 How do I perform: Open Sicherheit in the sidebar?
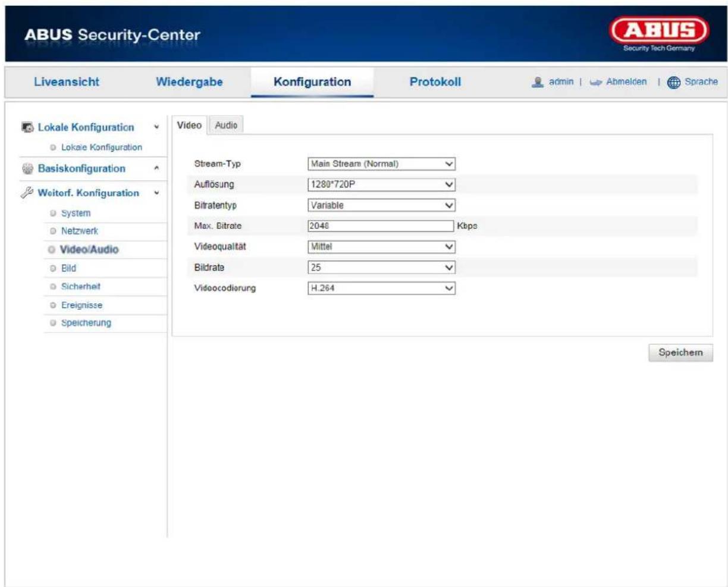click(x=80, y=287)
